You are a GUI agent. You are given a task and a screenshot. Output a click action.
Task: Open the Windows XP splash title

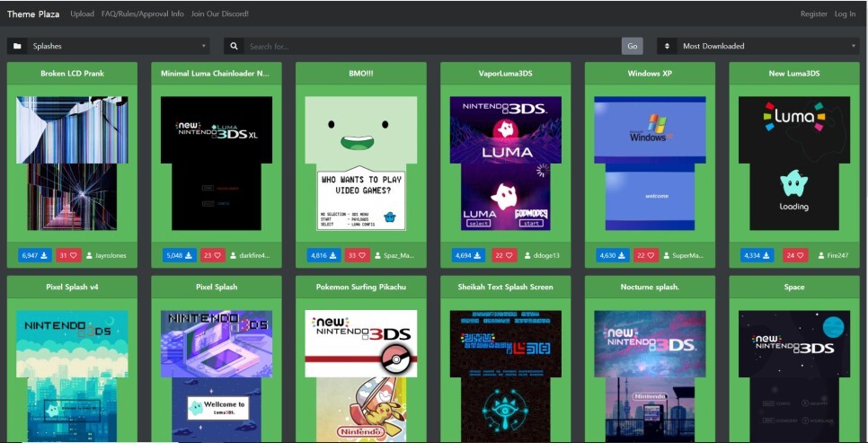pos(650,73)
